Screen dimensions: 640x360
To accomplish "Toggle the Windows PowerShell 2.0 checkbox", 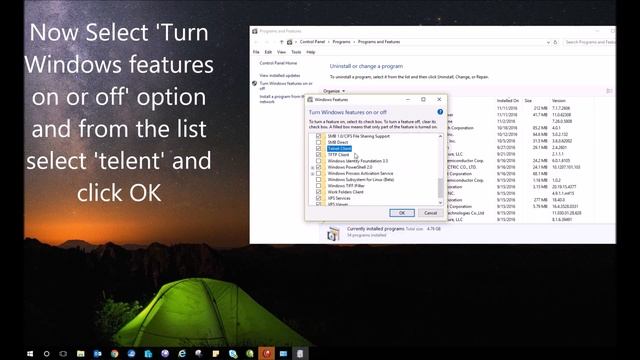I will (318, 167).
